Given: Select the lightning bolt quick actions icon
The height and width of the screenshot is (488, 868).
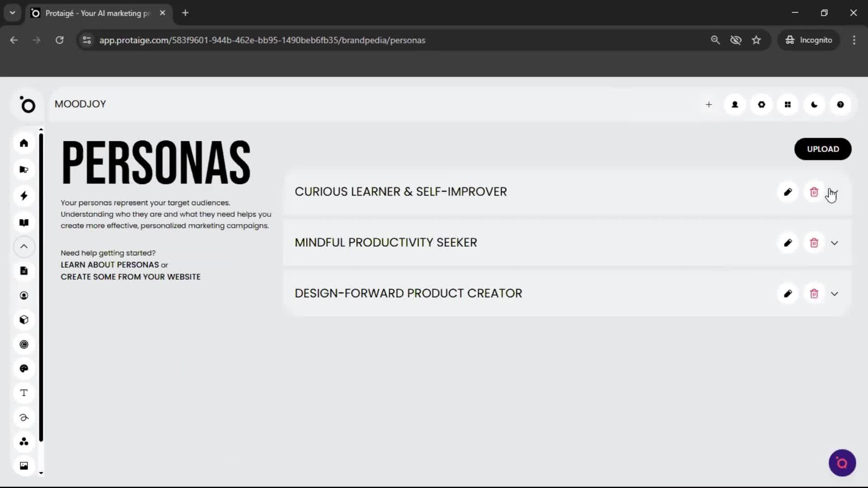Looking at the screenshot, I should [24, 196].
